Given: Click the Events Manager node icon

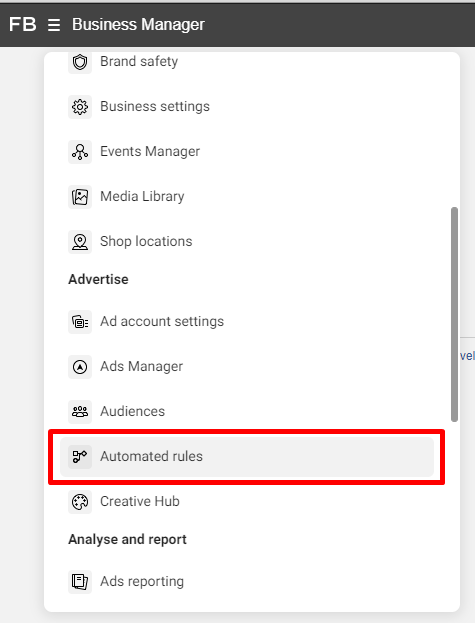Looking at the screenshot, I should (80, 152).
